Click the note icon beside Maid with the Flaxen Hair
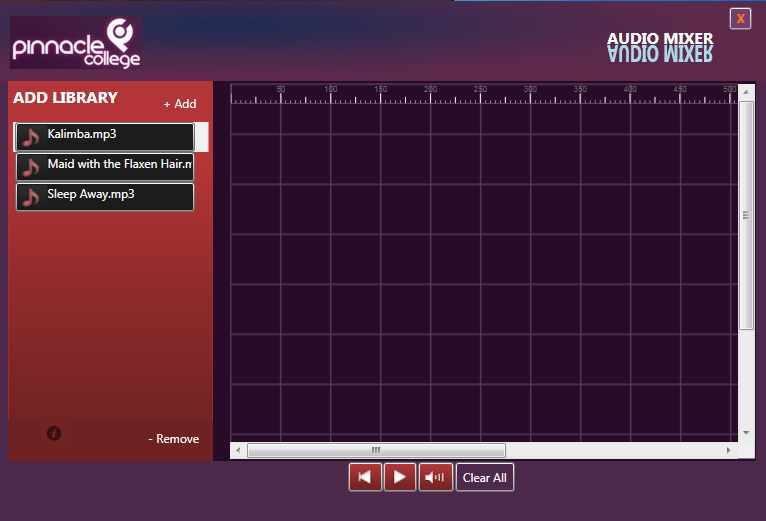 [x=31, y=167]
